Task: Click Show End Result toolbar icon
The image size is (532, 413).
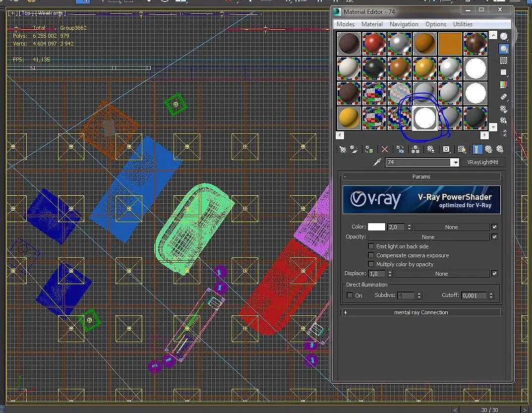Action: tap(477, 149)
